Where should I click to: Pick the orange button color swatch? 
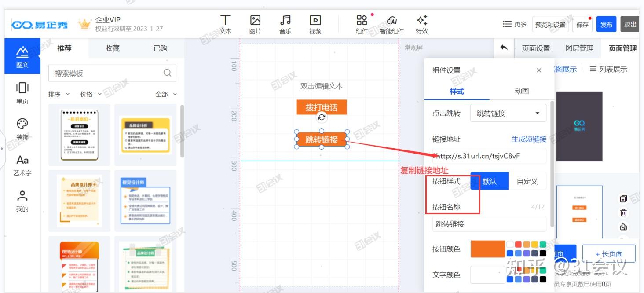pos(489,249)
